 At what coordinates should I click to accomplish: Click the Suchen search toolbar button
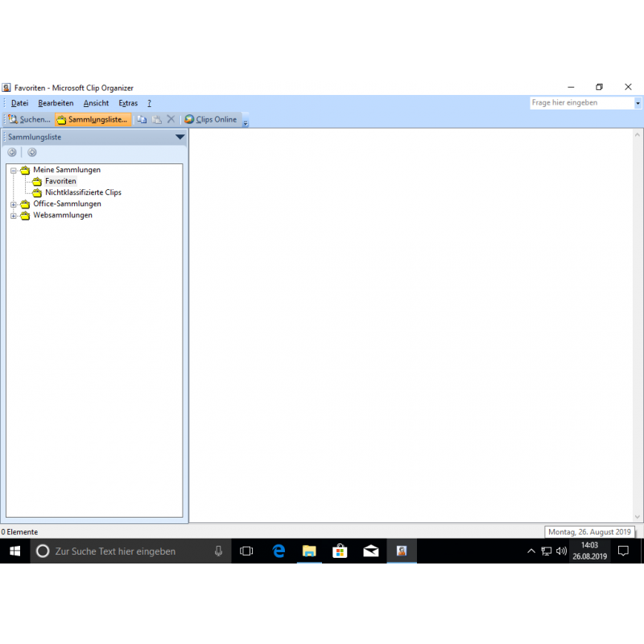click(30, 119)
